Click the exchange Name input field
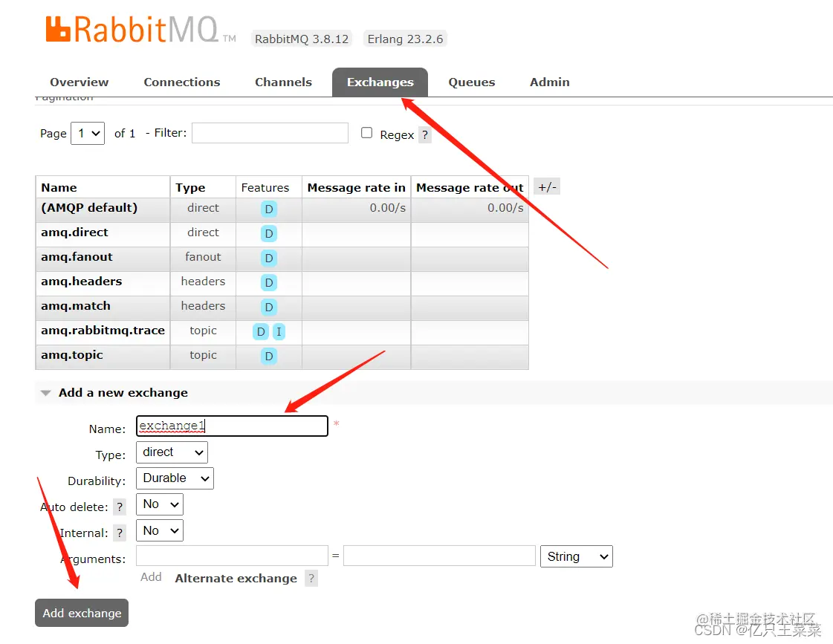The width and height of the screenshot is (833, 644). [232, 426]
